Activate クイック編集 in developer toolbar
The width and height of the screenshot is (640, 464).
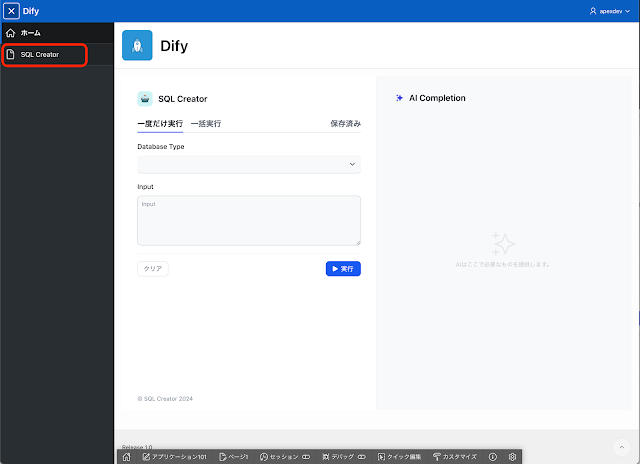[x=400, y=457]
